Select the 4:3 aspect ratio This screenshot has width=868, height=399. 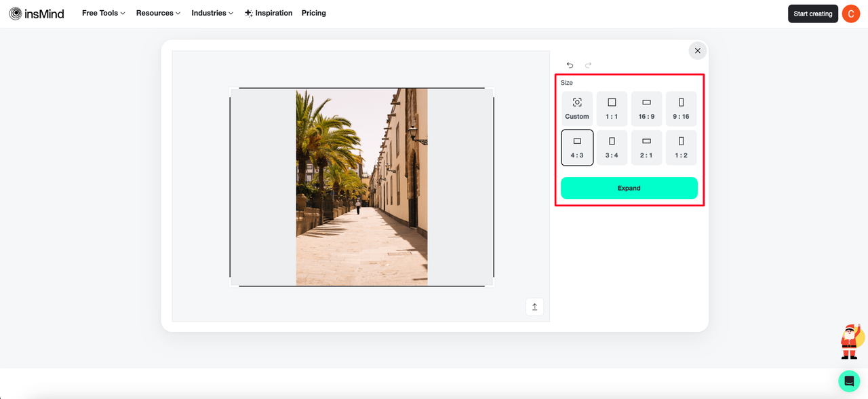coord(577,147)
